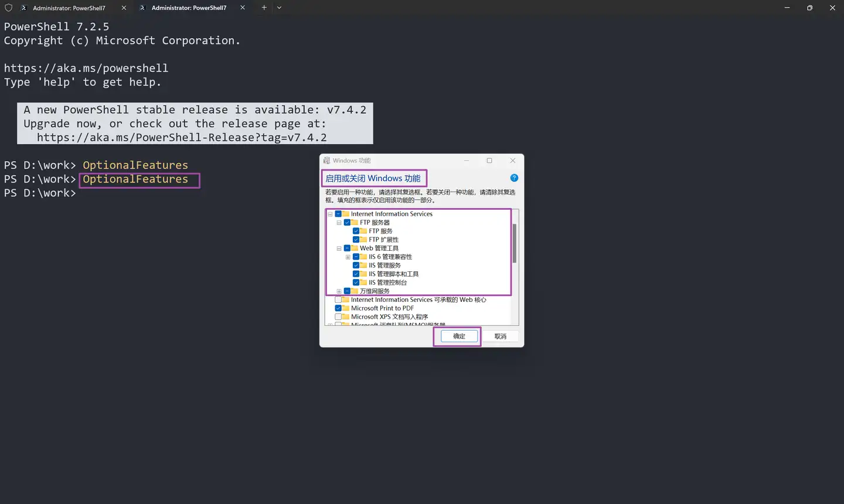
Task: Click the IIS 管理脚本和工具 folder icon
Action: coord(363,274)
